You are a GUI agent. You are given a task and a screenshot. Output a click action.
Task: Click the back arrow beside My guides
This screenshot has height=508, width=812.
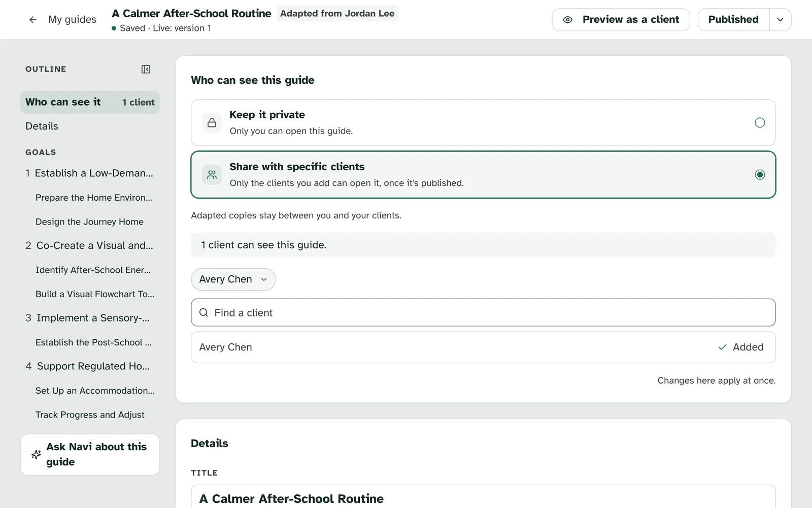point(33,20)
